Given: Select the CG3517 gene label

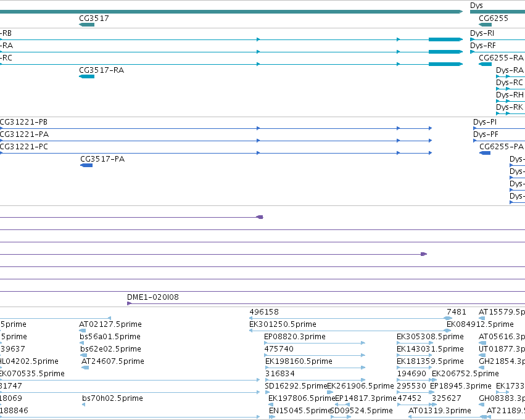Looking at the screenshot, I should tap(94, 18).
